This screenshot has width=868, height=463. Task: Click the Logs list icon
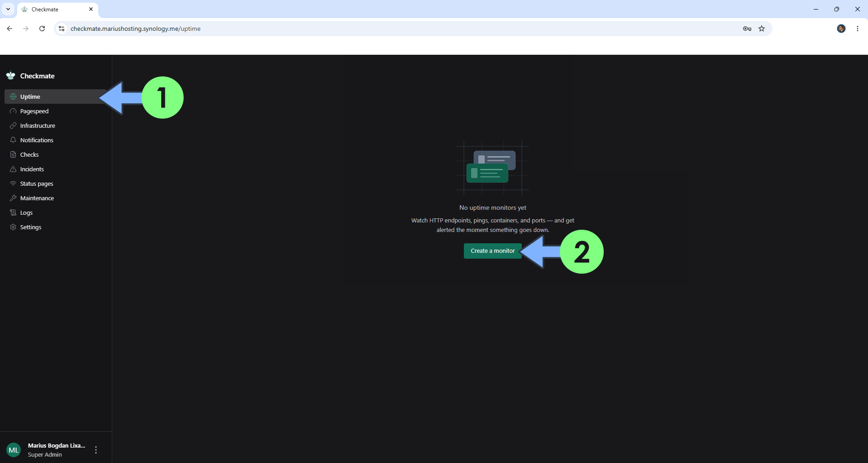(x=13, y=212)
